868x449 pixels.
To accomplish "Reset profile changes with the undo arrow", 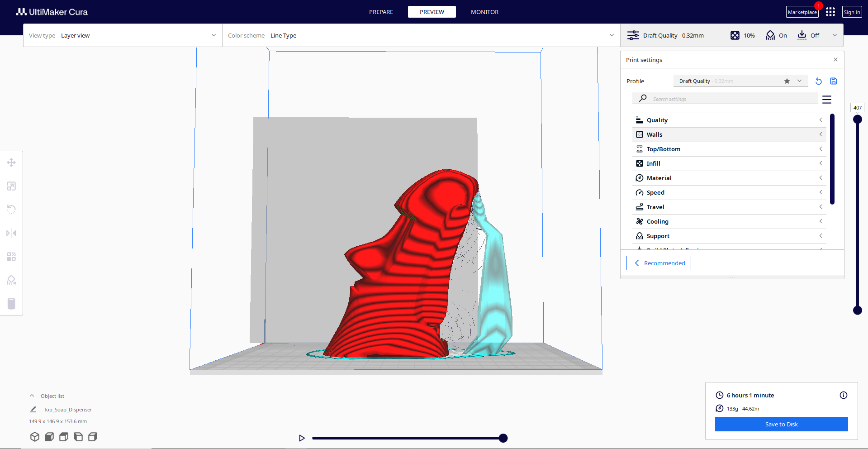I will (819, 81).
